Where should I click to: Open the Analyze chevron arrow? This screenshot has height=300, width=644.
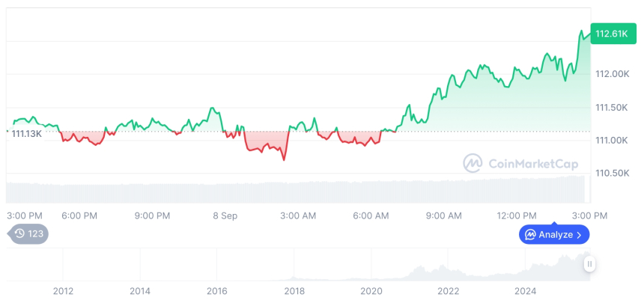[580, 235]
